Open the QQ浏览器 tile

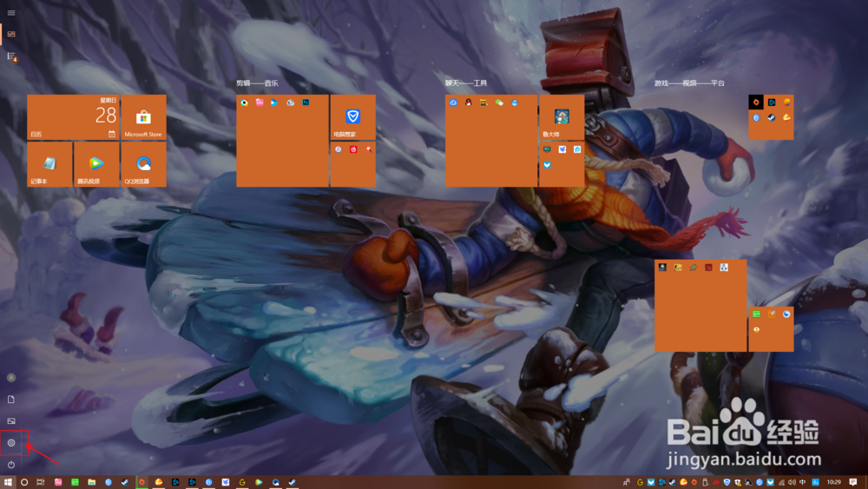tap(143, 164)
